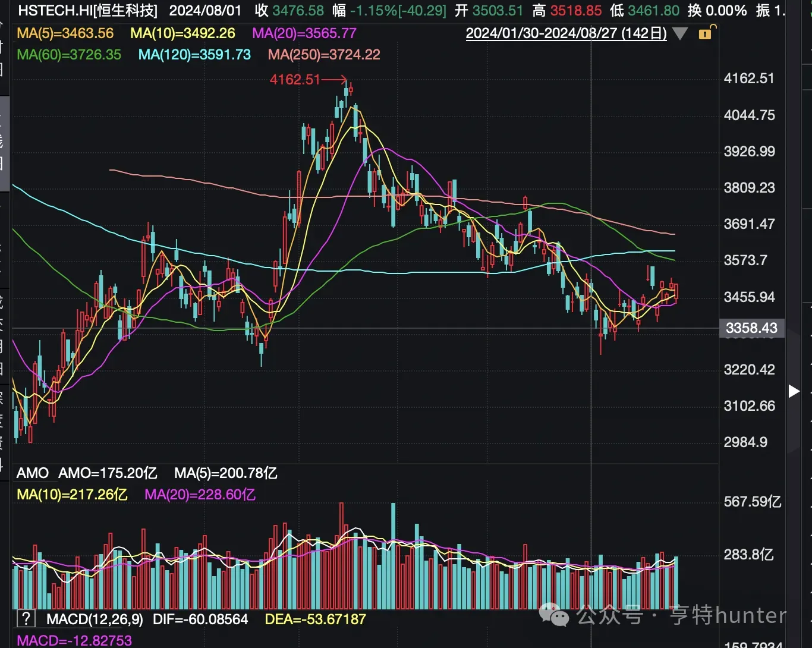Viewport: 812px width, 648px height.
Task: Click the AMO=175.20亿 volume label
Action: [x=108, y=473]
